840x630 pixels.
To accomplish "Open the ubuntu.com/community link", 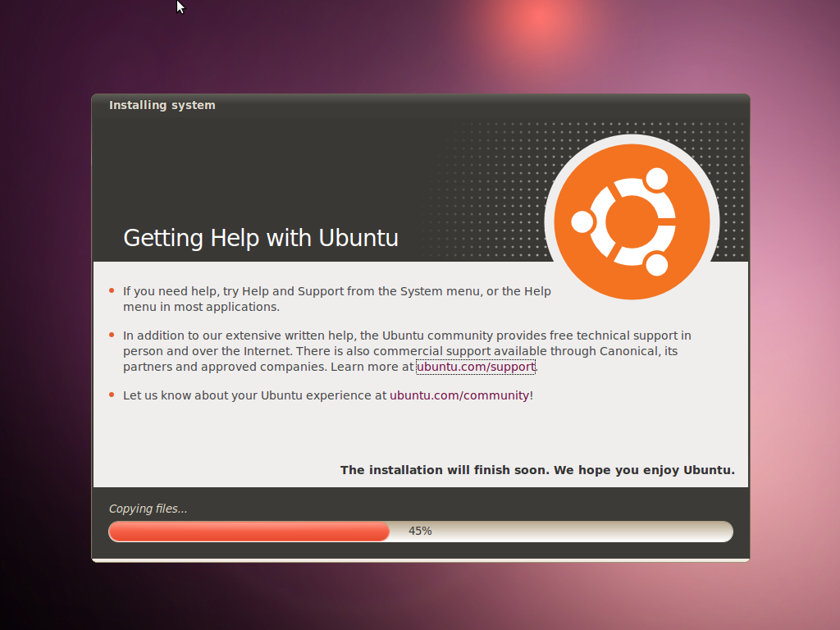I will pos(459,395).
